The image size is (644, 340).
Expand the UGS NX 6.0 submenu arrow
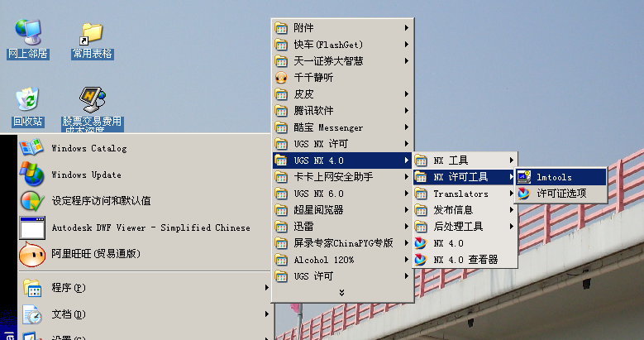point(406,194)
